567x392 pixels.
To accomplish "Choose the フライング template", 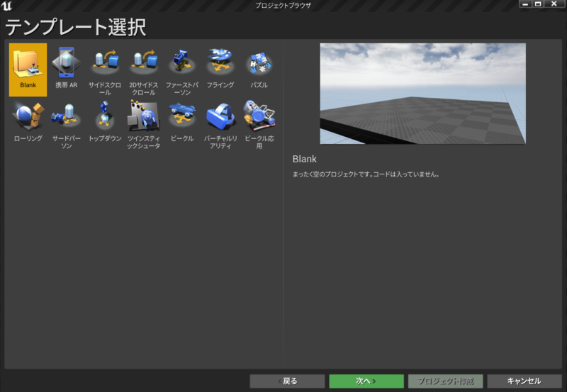I will [x=220, y=69].
